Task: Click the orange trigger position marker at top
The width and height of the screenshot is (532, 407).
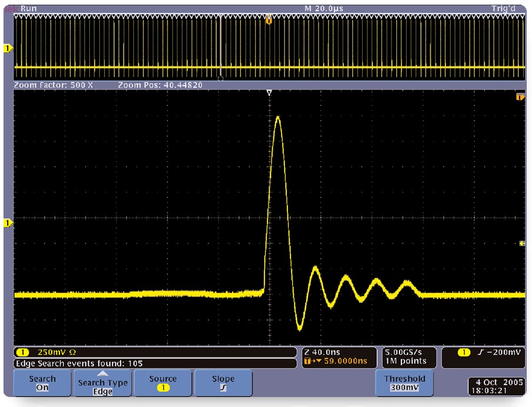Action: click(269, 21)
